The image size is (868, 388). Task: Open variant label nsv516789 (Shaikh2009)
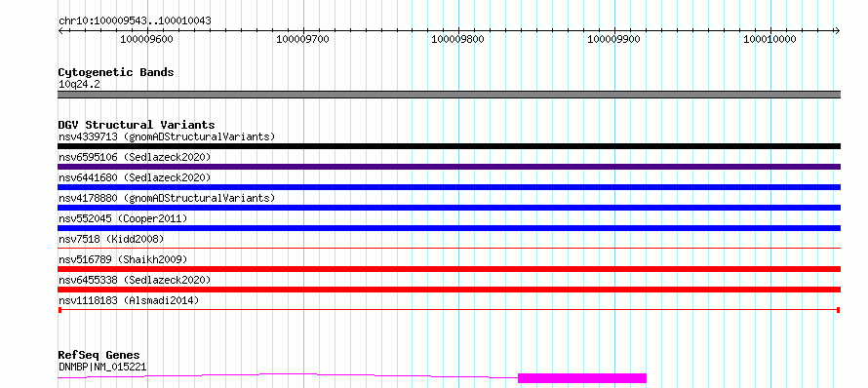[x=123, y=259]
